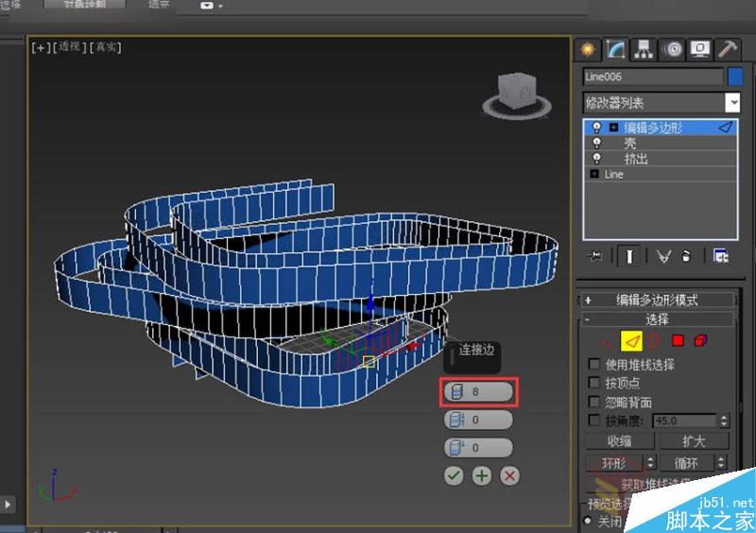Expand the 编辑多边形模式 rollout

click(657, 300)
